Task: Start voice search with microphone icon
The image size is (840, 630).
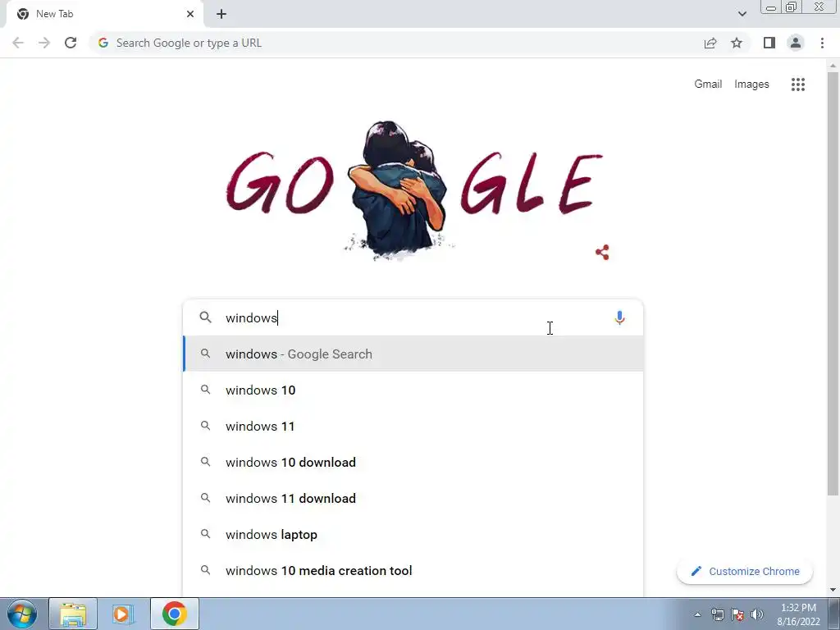Action: coord(619,317)
